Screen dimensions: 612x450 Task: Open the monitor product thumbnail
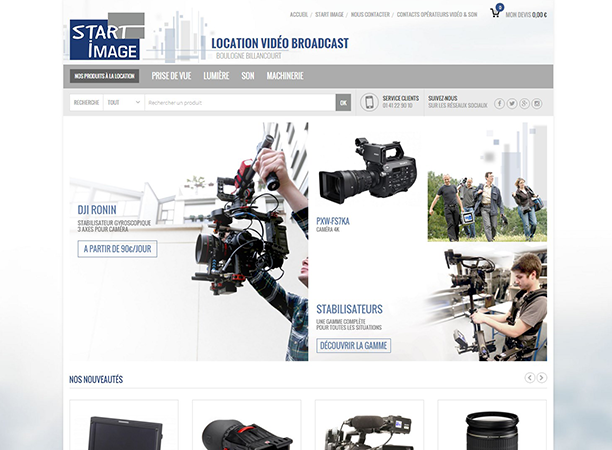pyautogui.click(x=124, y=432)
